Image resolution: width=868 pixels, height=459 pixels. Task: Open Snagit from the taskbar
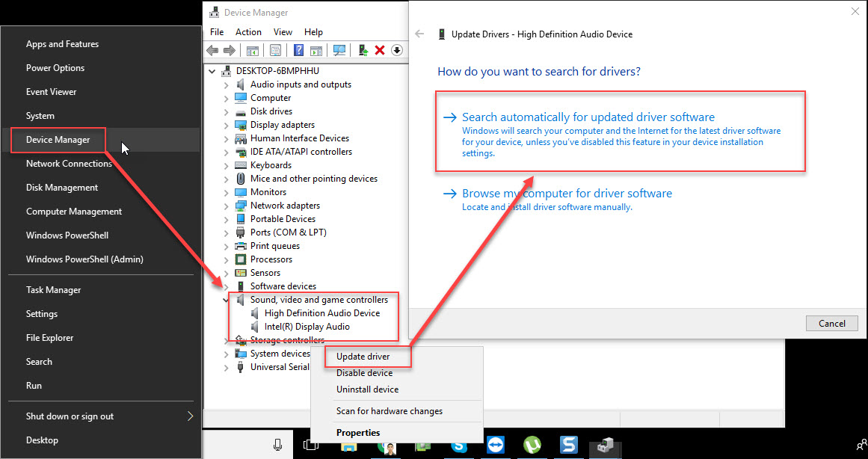pos(568,445)
